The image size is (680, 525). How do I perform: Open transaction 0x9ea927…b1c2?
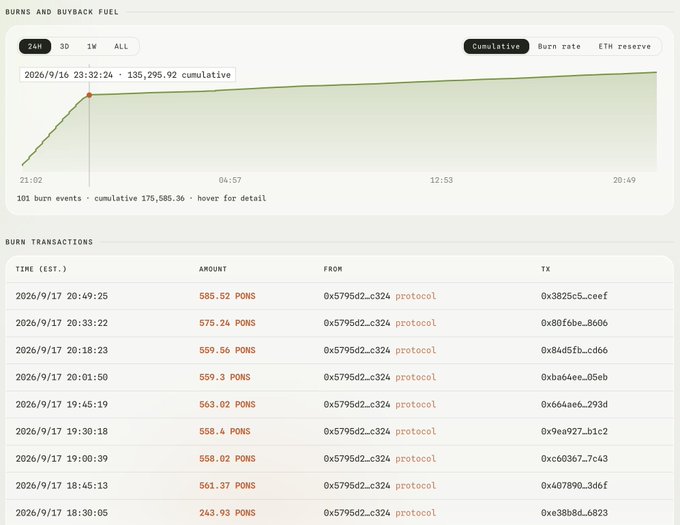click(574, 431)
